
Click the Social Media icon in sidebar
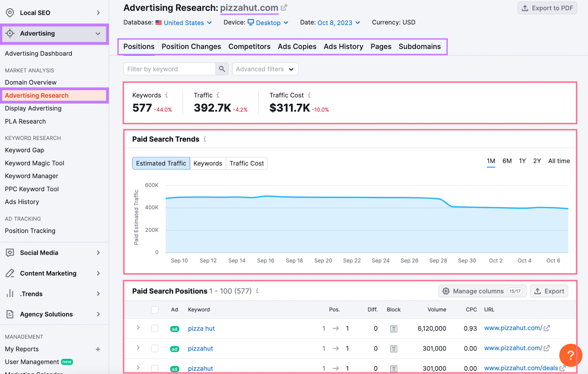pos(10,253)
